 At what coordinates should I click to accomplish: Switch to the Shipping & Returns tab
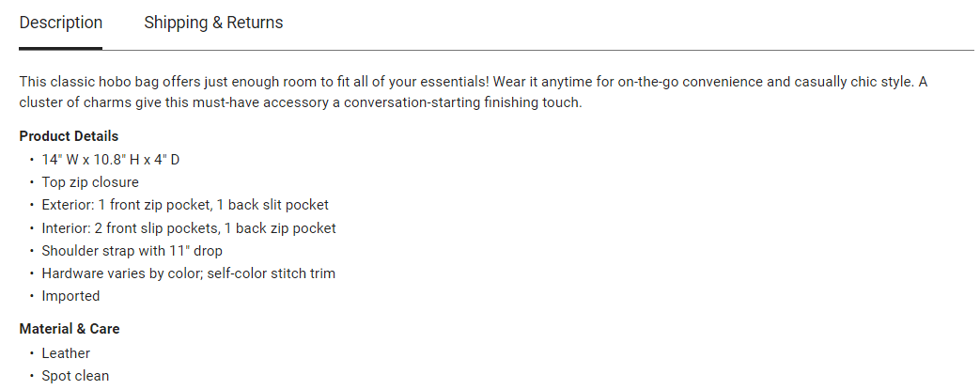coord(213,23)
